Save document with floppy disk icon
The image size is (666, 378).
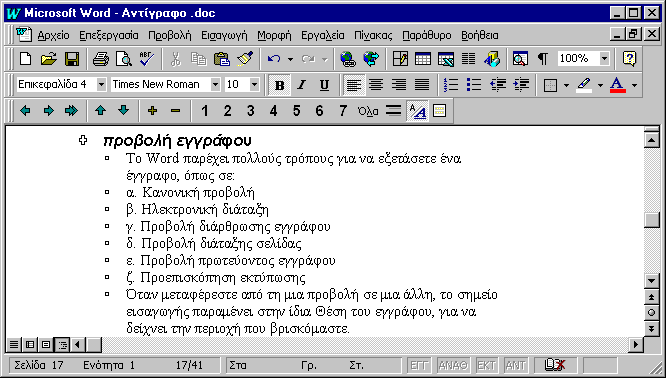point(72,59)
